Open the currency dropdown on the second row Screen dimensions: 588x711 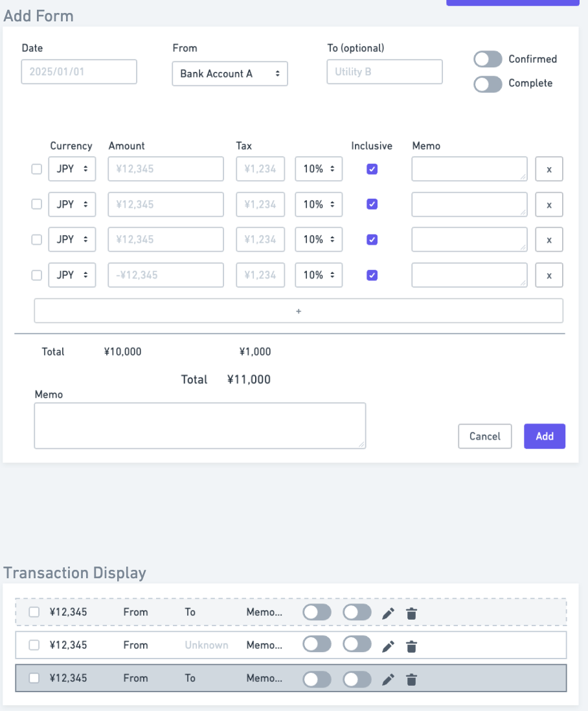72,204
